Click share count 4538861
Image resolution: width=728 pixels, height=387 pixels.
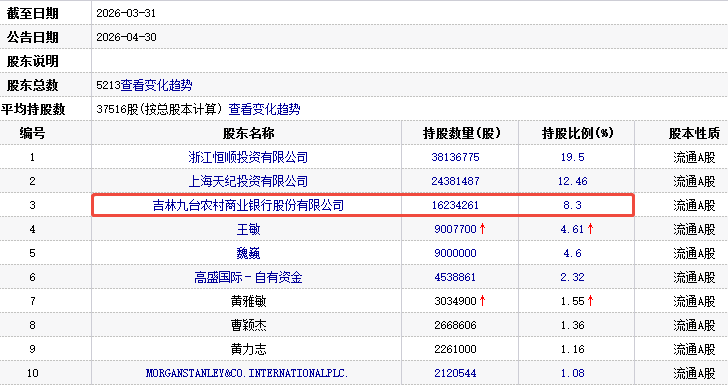pos(455,277)
